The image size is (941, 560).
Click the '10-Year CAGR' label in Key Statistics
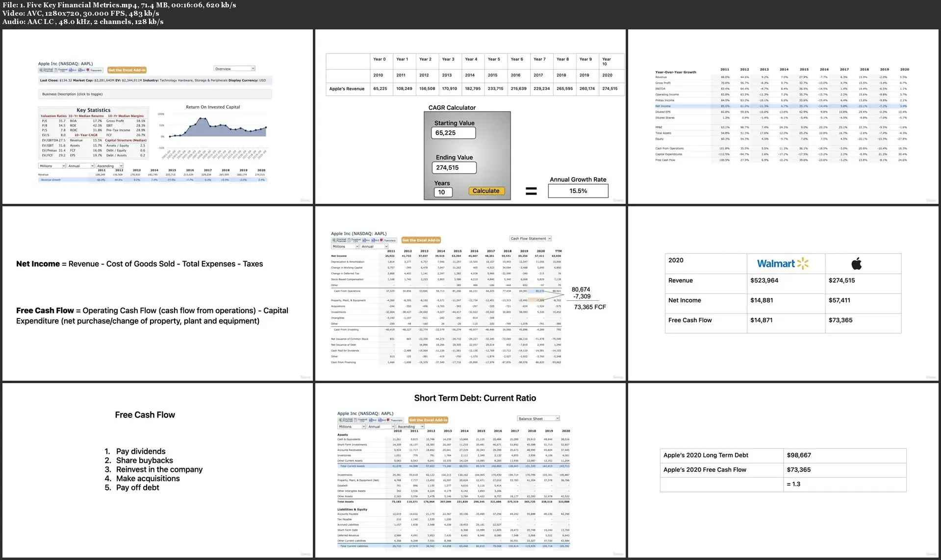(x=86, y=135)
